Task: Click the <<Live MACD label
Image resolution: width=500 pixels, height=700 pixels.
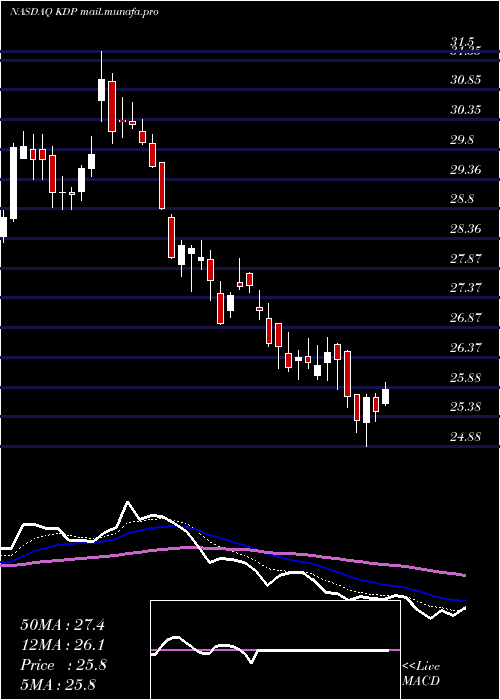Action: point(421,673)
